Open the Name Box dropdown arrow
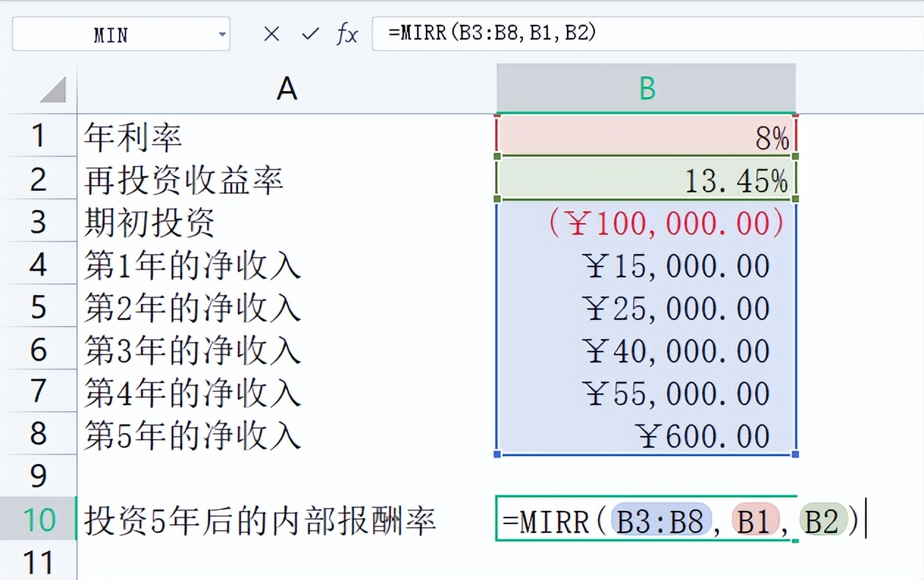The width and height of the screenshot is (924, 580). pos(223,34)
